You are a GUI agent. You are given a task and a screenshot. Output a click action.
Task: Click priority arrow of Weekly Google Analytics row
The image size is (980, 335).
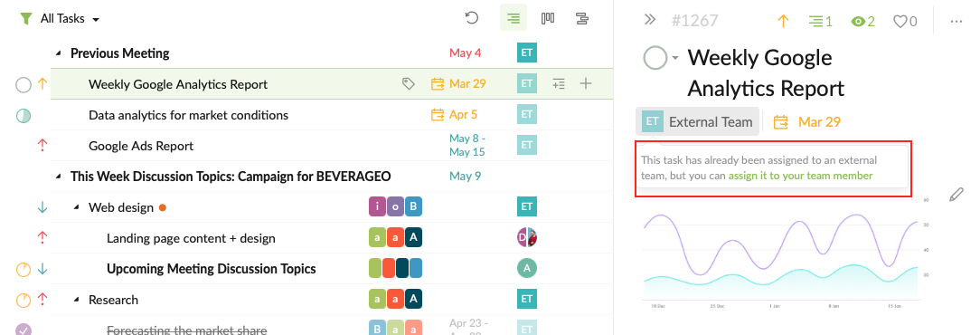(x=42, y=84)
